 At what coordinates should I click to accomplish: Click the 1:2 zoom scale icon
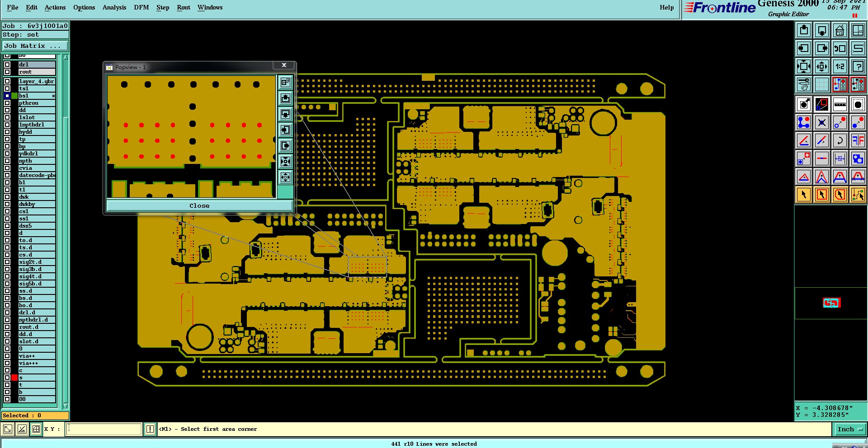(x=840, y=66)
